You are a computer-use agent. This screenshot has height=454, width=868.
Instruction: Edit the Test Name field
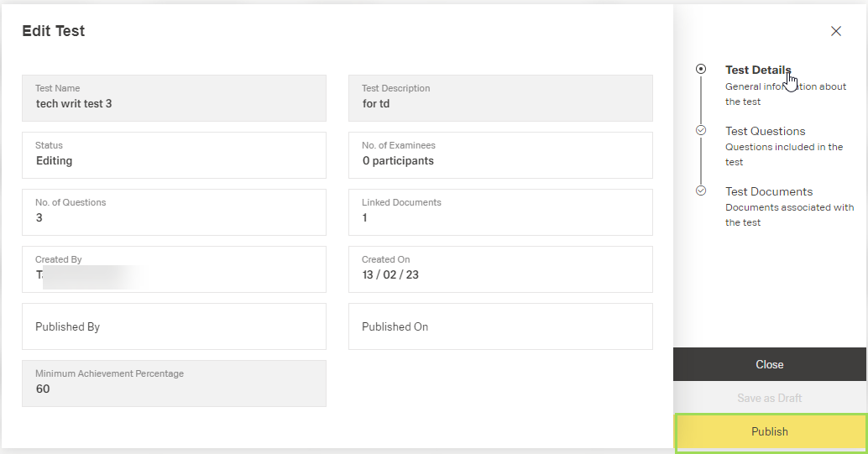click(x=174, y=97)
